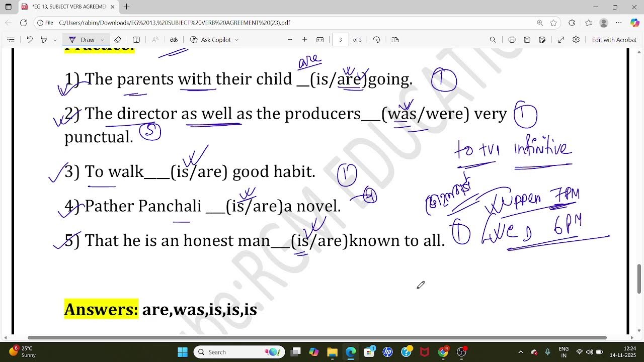Rotate page using the rotate arrow beside page count

point(376,40)
